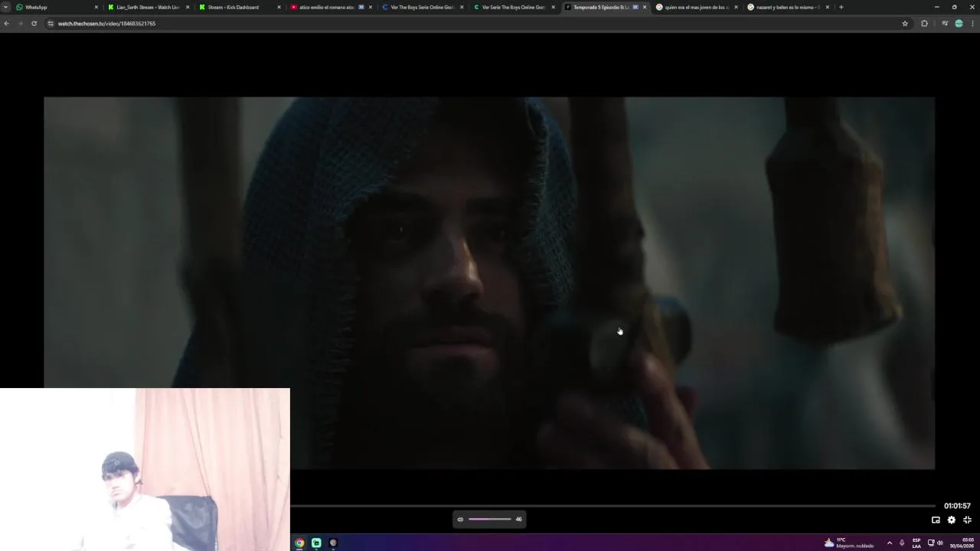Open the tab search dropdown arrow
980x551 pixels.
click(x=5, y=7)
